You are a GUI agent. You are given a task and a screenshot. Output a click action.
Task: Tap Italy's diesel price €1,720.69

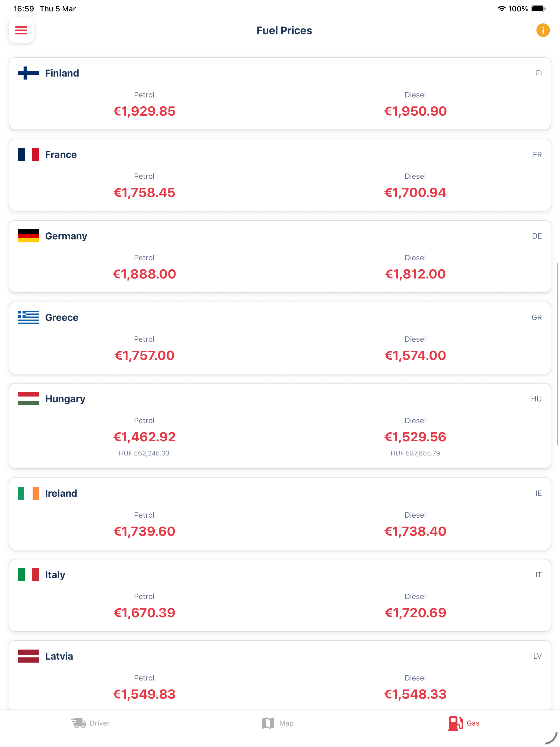click(415, 613)
